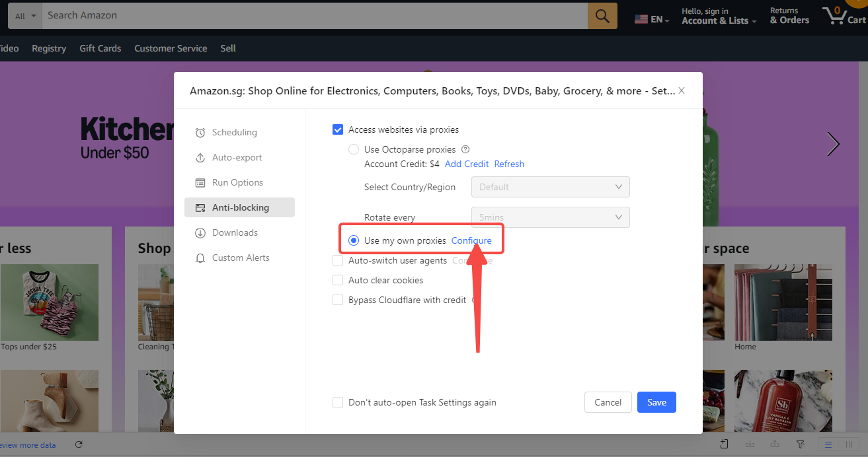Switch to list view in bottom toolbar
868x457 pixels.
coord(826,444)
